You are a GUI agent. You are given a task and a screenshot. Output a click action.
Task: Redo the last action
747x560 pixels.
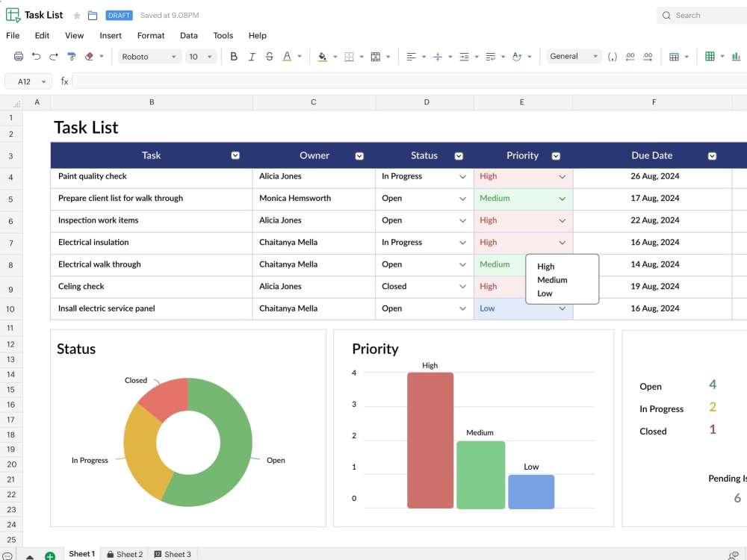pyautogui.click(x=53, y=56)
